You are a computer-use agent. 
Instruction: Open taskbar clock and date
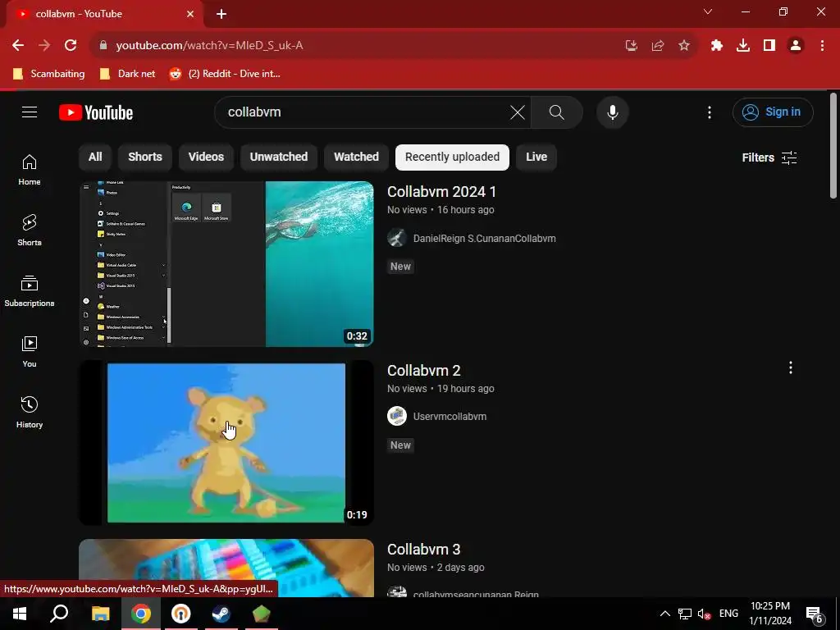(x=770, y=614)
